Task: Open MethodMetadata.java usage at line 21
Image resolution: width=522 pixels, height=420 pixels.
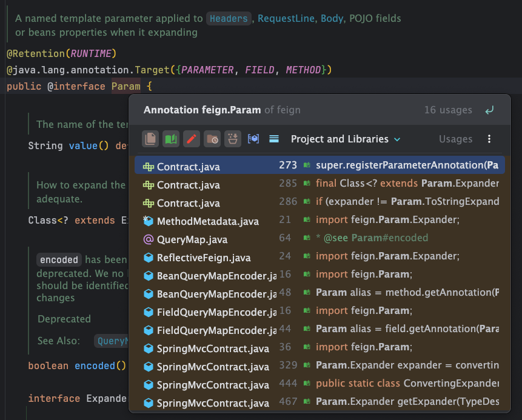Action: click(320, 219)
